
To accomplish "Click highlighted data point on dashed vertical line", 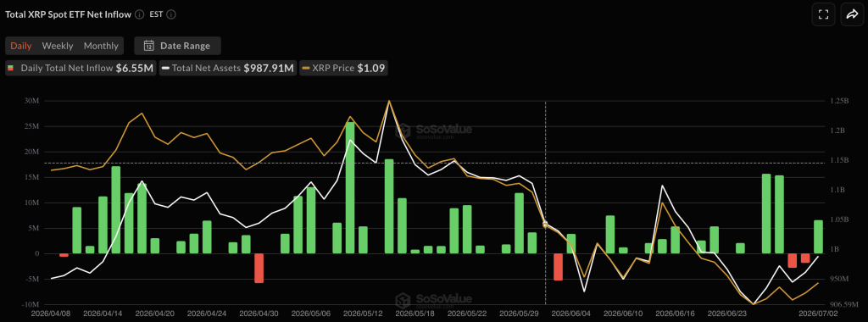I will [x=545, y=225].
